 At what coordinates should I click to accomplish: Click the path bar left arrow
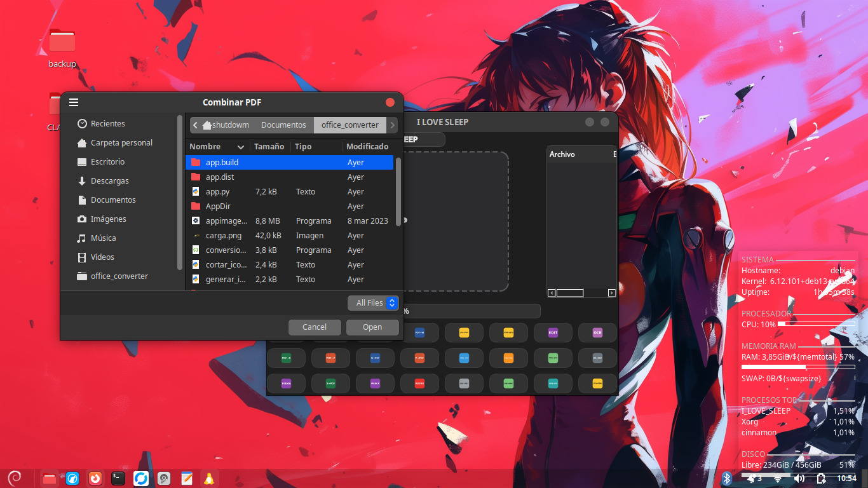[x=195, y=125]
